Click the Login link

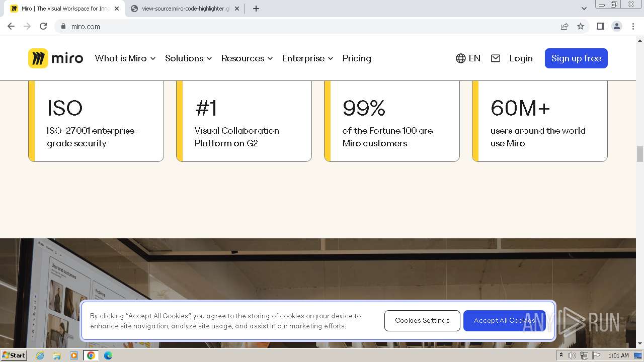(x=521, y=58)
